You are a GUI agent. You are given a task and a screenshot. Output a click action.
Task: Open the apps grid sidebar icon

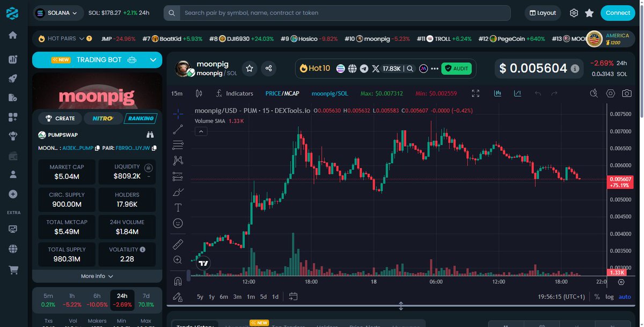coord(13,117)
